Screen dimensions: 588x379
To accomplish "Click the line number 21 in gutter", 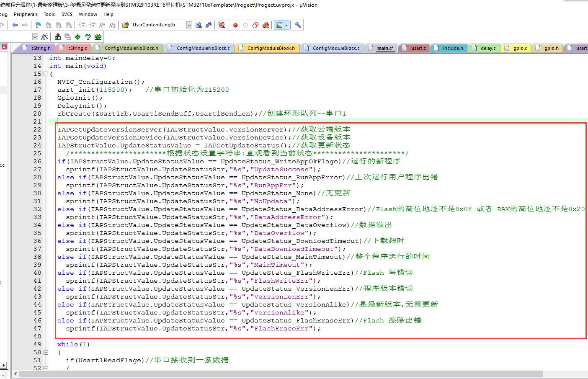I will (37, 121).
